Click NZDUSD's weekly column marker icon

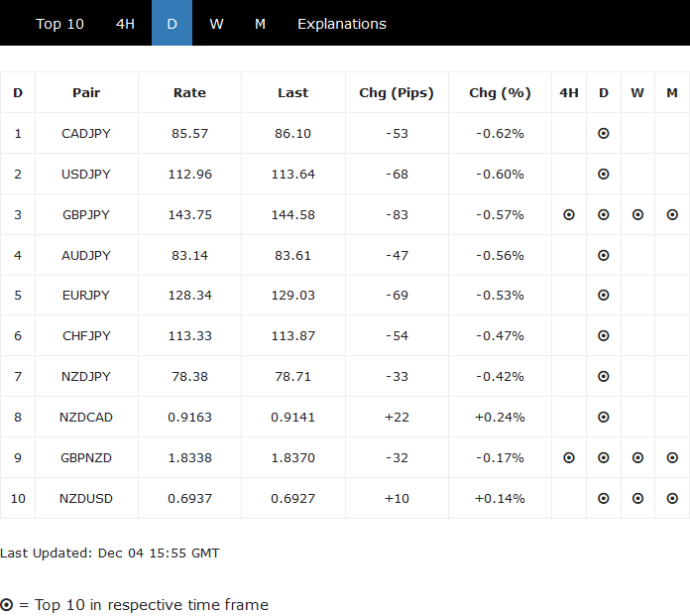pos(637,499)
